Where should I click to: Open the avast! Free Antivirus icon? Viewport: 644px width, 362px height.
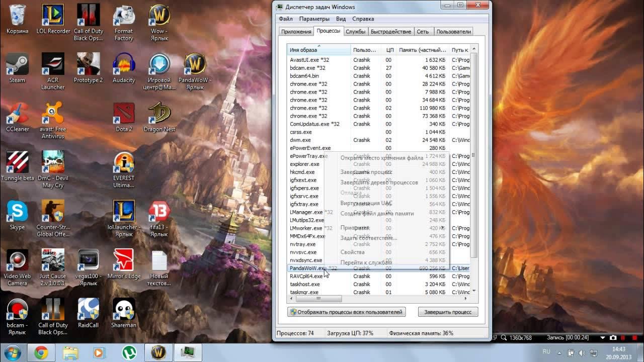coord(53,121)
